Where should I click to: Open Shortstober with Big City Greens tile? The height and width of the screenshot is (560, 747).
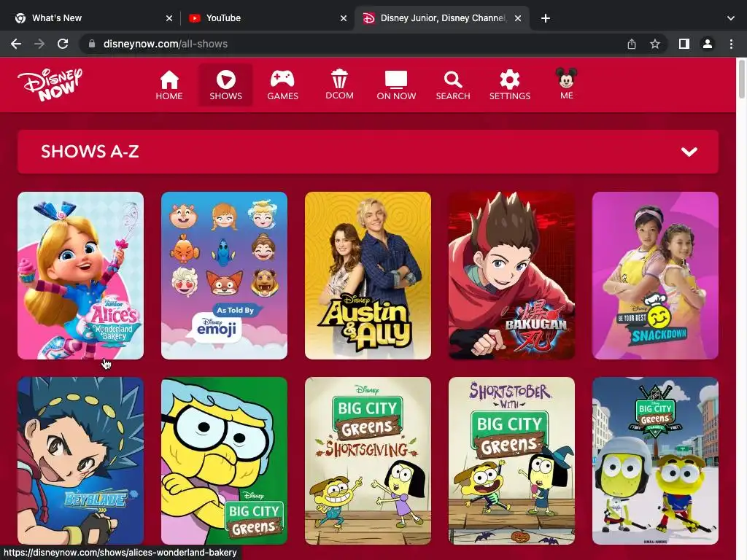click(x=511, y=461)
